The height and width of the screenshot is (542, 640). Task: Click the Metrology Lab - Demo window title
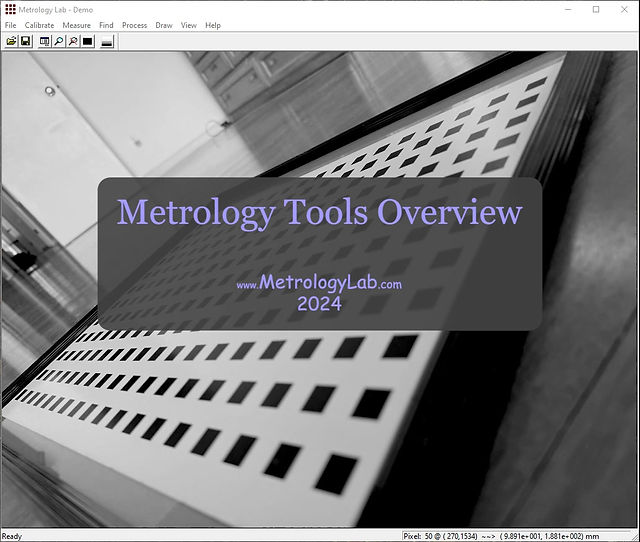[x=56, y=10]
